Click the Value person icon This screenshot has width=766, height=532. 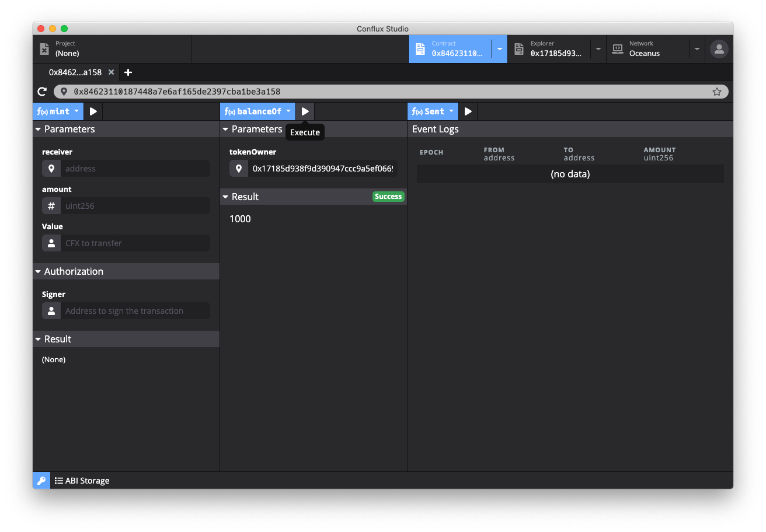click(x=51, y=243)
